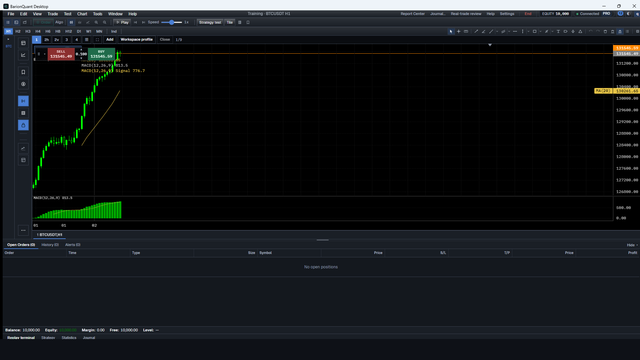Click the chart line sidebar icon
Image resolution: width=640 pixels, height=360 pixels.
coord(23,55)
